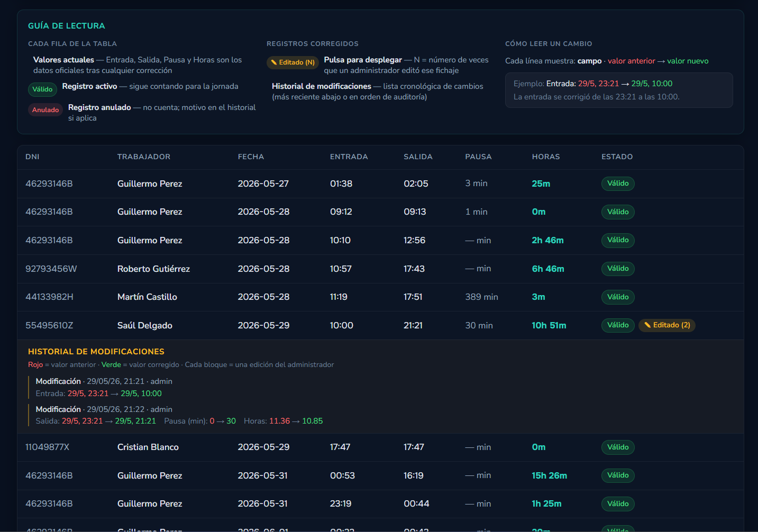Click the pencil icon in the Editado (2) badge
Screen dimensions: 758x532
[x=647, y=325]
